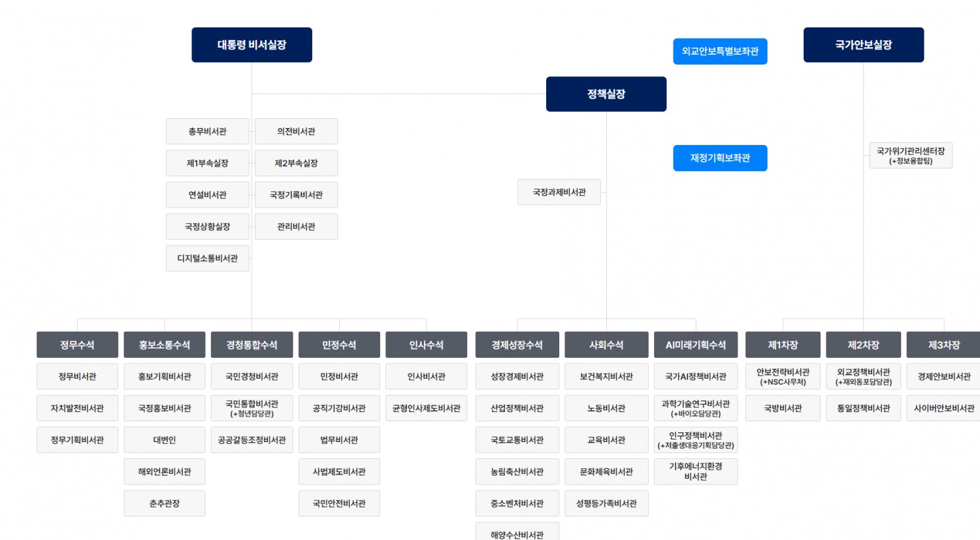Screen dimensions: 980x540
Task: Select the 외교안보특별보좌관 label
Action: (x=720, y=51)
